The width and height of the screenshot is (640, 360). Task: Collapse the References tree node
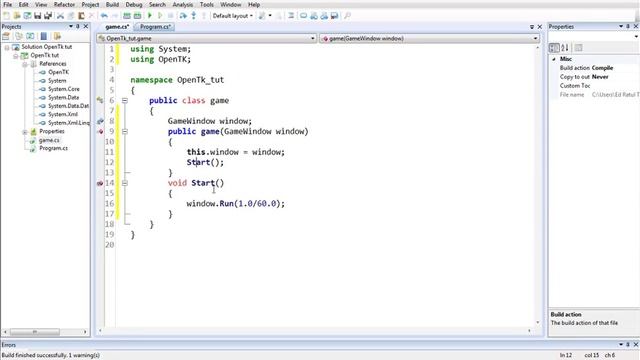pyautogui.click(x=24, y=64)
